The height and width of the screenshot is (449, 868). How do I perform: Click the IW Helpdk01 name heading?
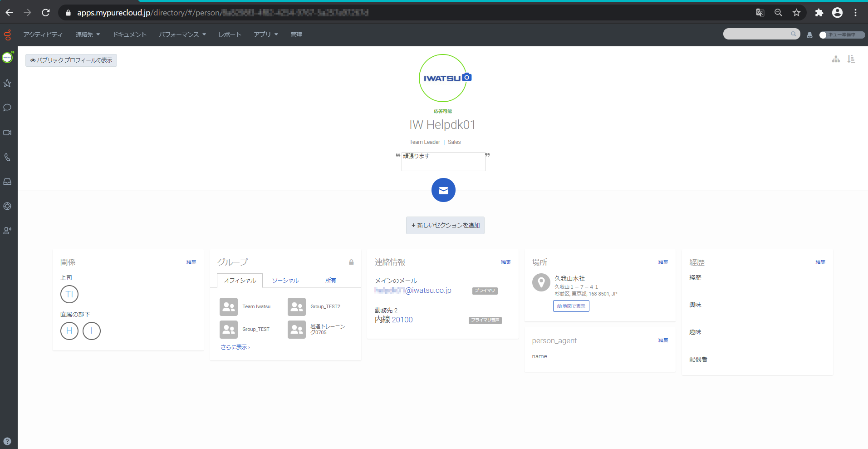point(442,125)
